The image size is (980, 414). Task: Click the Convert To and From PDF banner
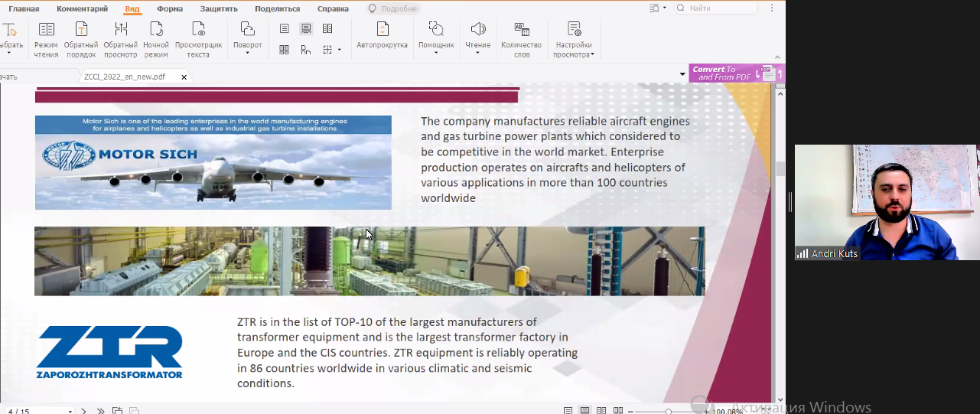pos(737,73)
